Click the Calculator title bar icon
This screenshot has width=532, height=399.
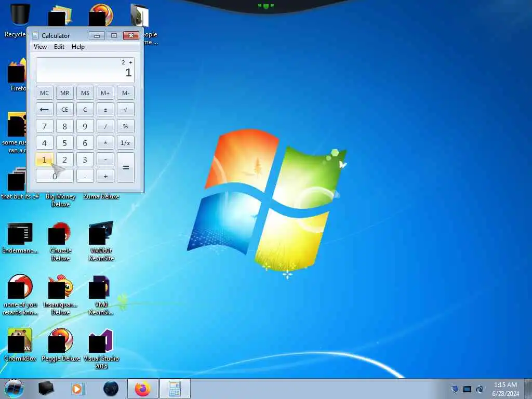click(35, 35)
